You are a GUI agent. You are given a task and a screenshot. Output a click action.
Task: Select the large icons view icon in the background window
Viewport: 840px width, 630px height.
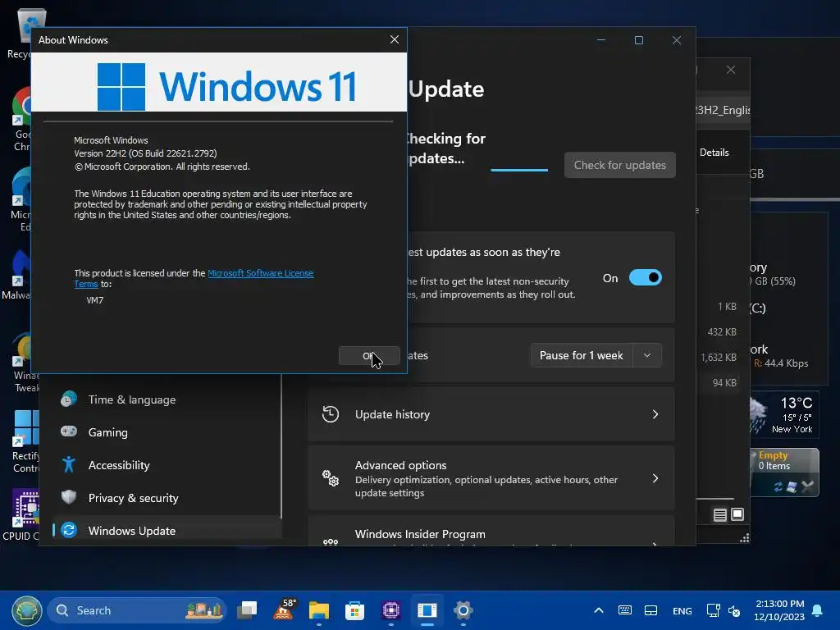tap(737, 515)
